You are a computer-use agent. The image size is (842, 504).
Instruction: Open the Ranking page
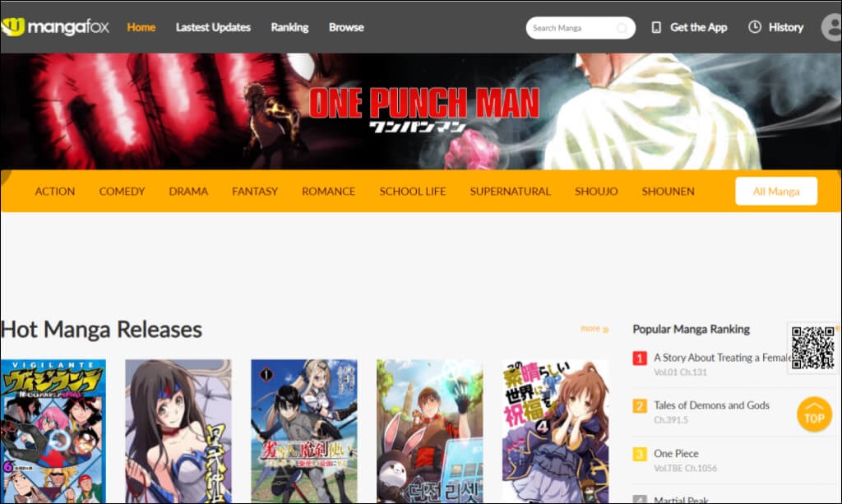289,27
